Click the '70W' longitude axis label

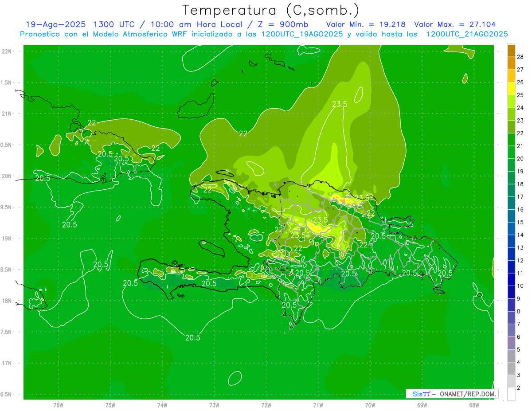370,405
